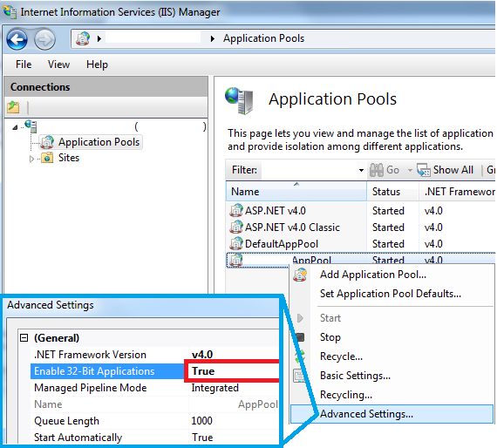Screen dimensions: 497x448
Task: Click the True value for Start Automatically
Action: pyautogui.click(x=202, y=438)
